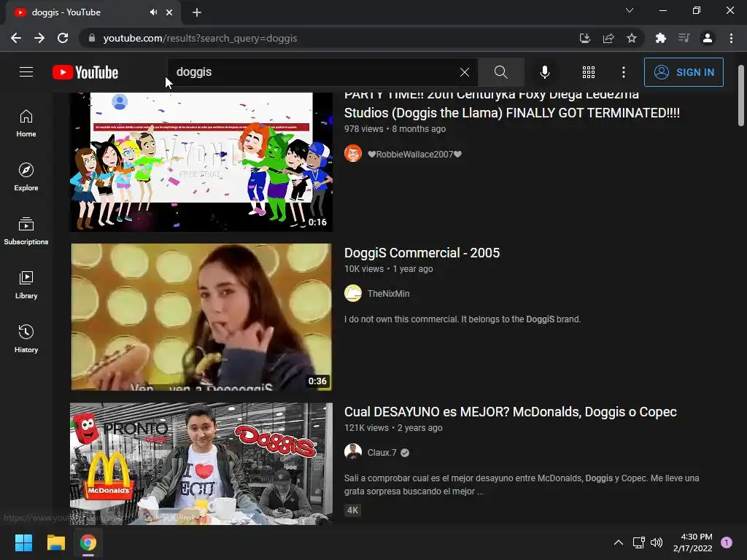This screenshot has width=747, height=560.
Task: Open File Explorer from the taskbar
Action: point(55,542)
